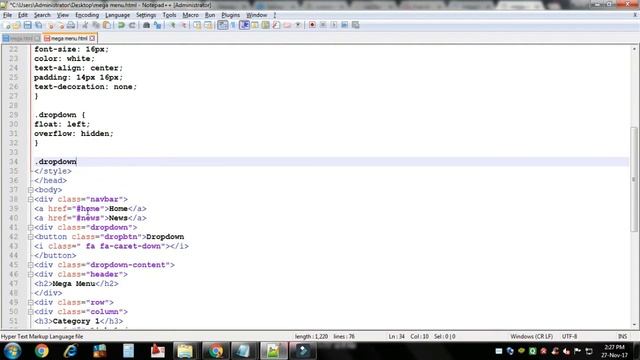Click the Redo toolbar icon
This screenshot has width=640, height=360.
pos(132,25)
